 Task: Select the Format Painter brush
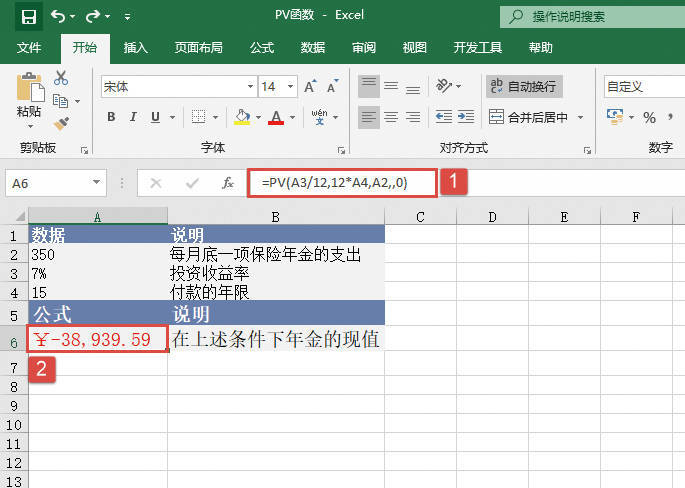[61, 123]
